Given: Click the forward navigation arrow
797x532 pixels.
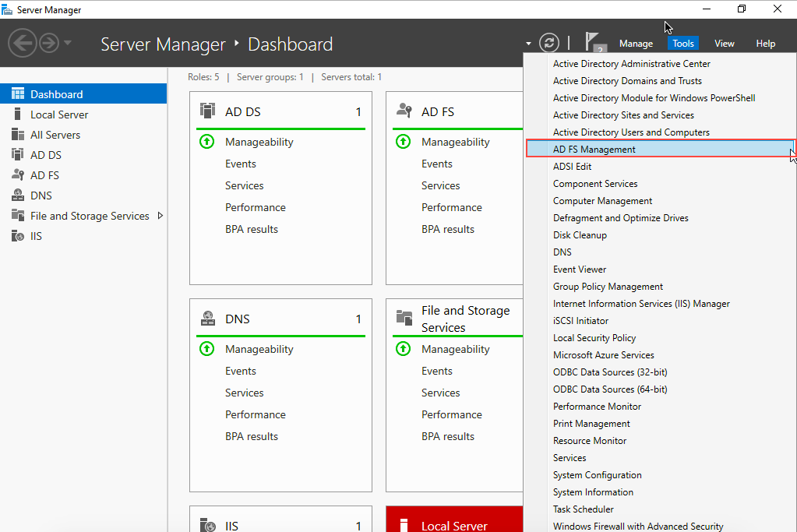Looking at the screenshot, I should coord(49,43).
